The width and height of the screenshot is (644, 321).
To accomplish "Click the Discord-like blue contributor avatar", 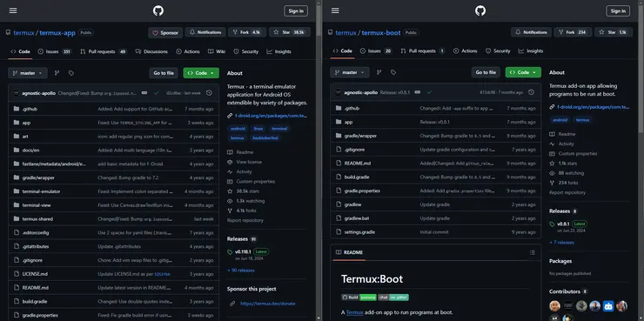I will click(608, 306).
